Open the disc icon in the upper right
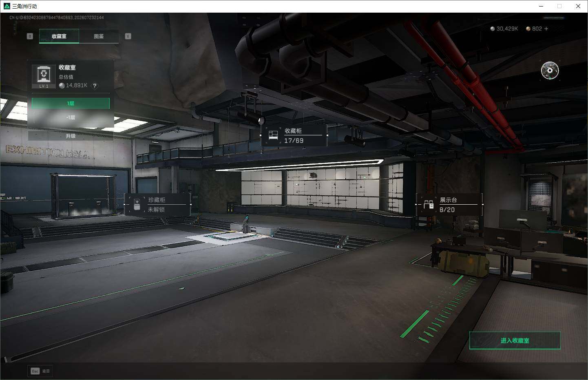Viewport: 588px width, 380px height. (x=550, y=71)
